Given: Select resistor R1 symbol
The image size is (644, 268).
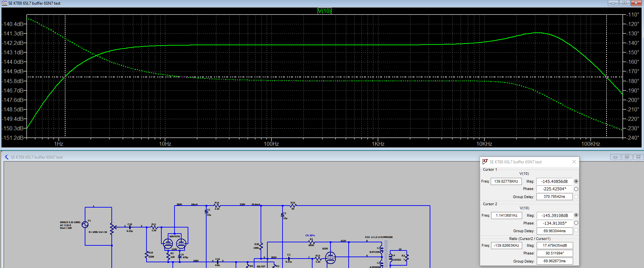Looking at the screenshot, I should (312, 242).
